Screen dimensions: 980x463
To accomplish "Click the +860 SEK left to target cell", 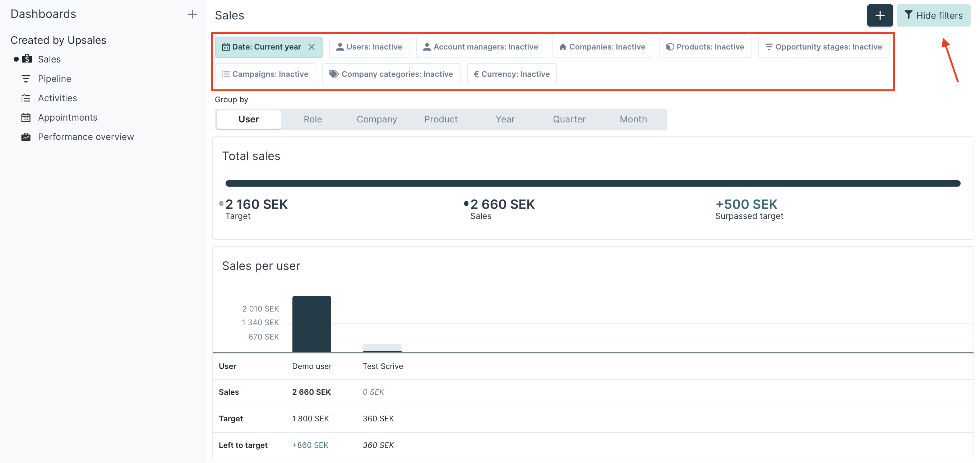I will click(310, 445).
